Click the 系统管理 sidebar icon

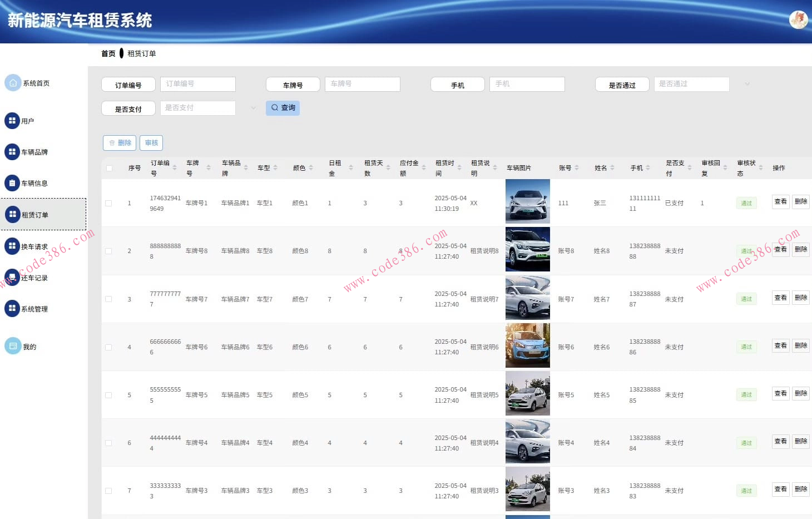coord(12,308)
